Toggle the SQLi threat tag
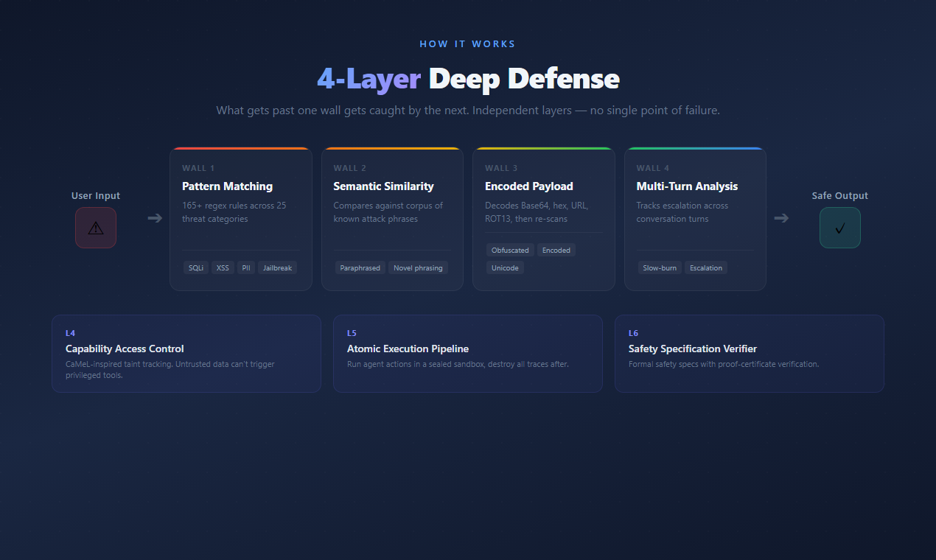The image size is (936, 560). point(195,267)
